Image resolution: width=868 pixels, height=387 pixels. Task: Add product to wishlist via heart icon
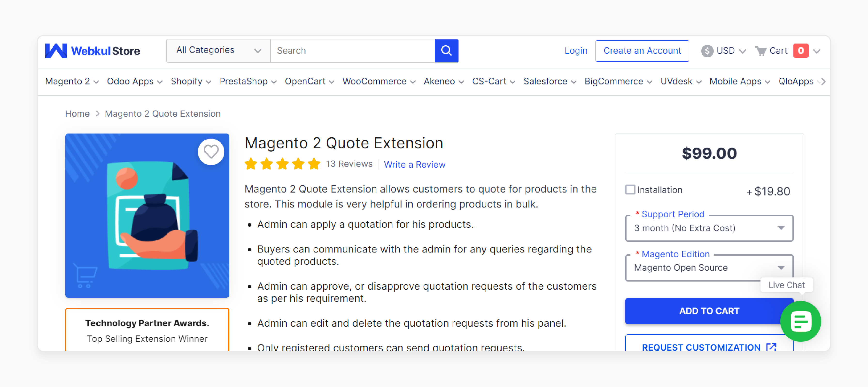click(x=211, y=152)
